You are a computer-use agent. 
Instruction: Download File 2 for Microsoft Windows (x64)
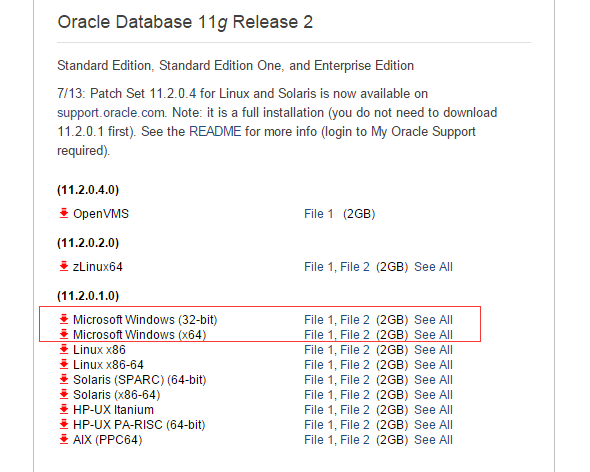pyautogui.click(x=355, y=335)
